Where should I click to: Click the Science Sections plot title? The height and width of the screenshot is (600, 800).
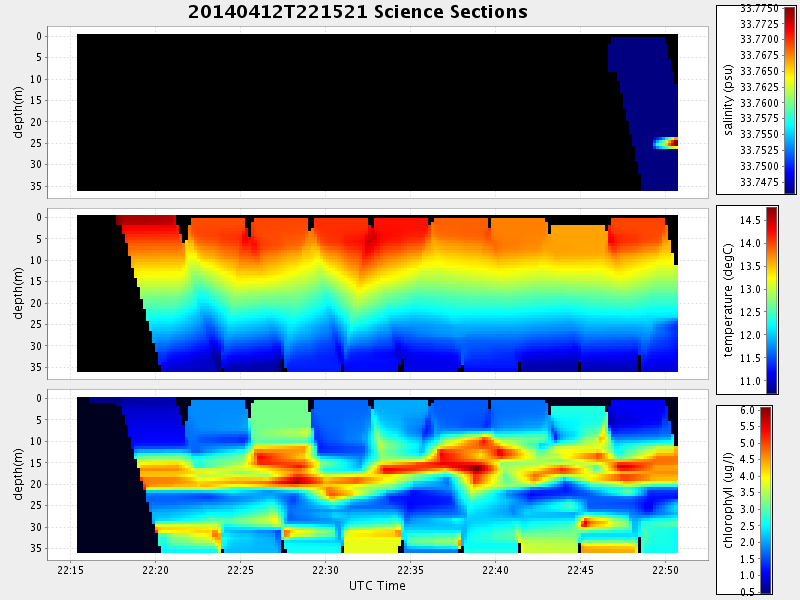(357, 12)
